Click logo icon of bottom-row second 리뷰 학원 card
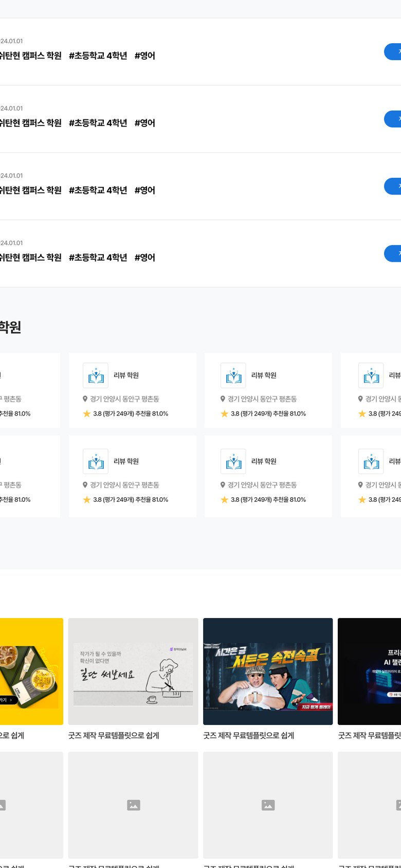 96,461
